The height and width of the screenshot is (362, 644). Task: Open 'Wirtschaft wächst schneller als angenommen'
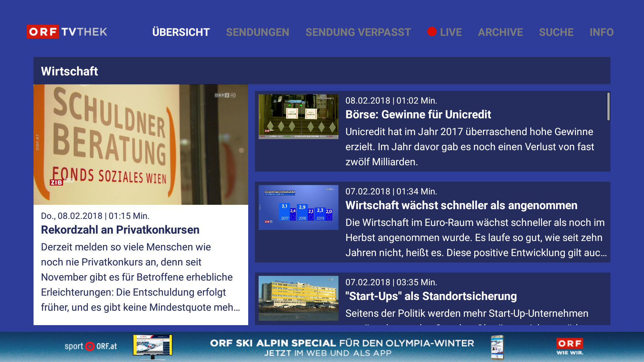tap(461, 205)
